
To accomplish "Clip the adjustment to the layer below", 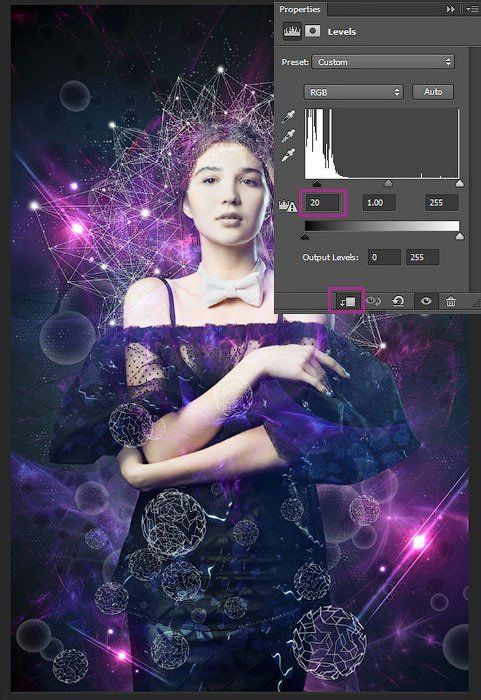I will point(347,302).
